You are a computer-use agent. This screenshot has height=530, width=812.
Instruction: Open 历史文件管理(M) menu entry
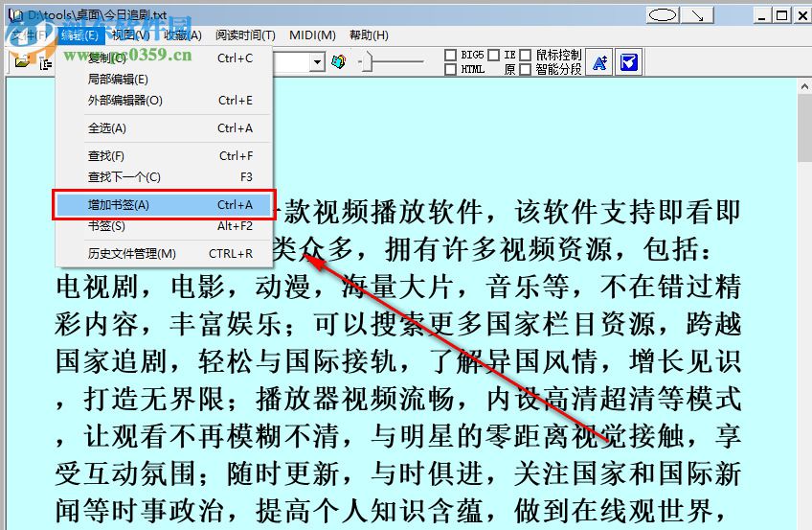(x=164, y=253)
